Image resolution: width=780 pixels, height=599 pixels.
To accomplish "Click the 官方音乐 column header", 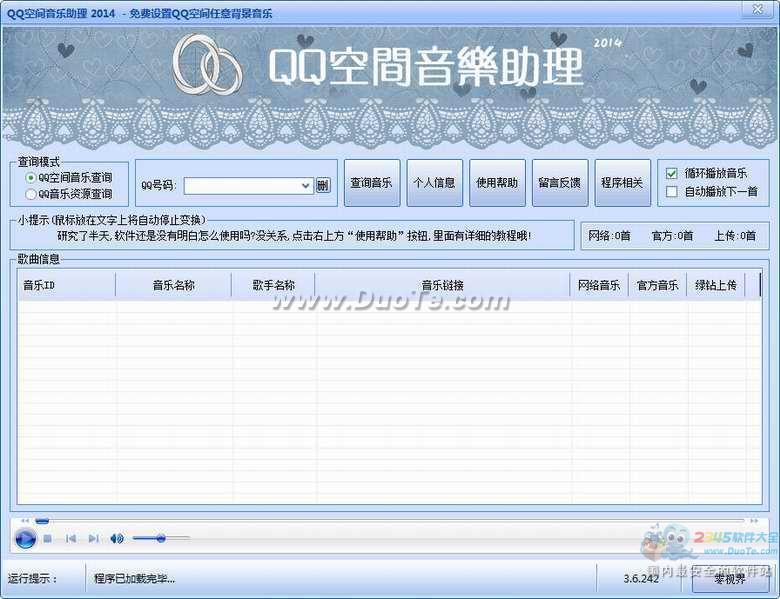I will (x=657, y=285).
